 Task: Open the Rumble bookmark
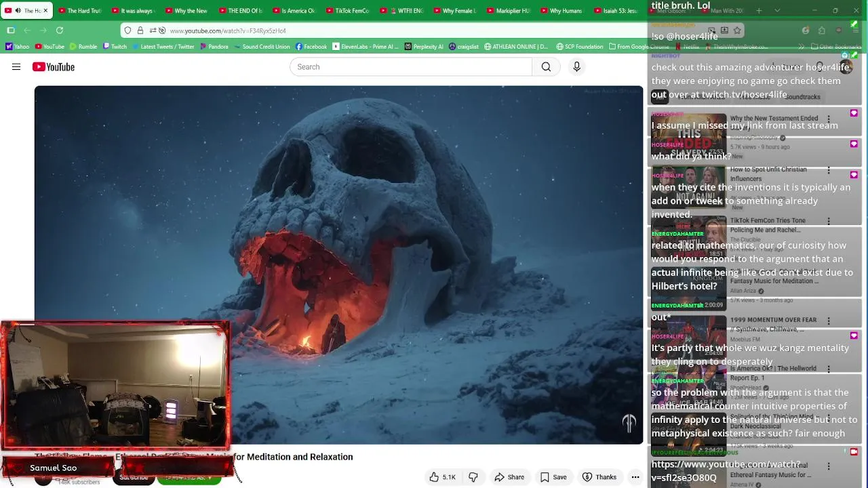point(83,47)
